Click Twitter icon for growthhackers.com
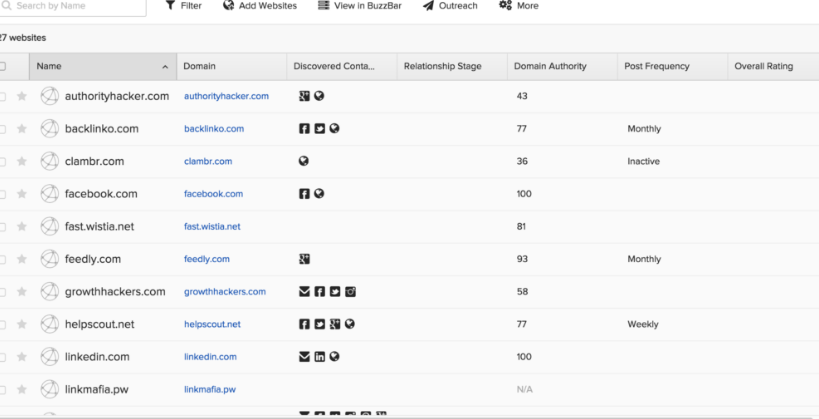Screen dimensions: 819x419 pos(335,292)
